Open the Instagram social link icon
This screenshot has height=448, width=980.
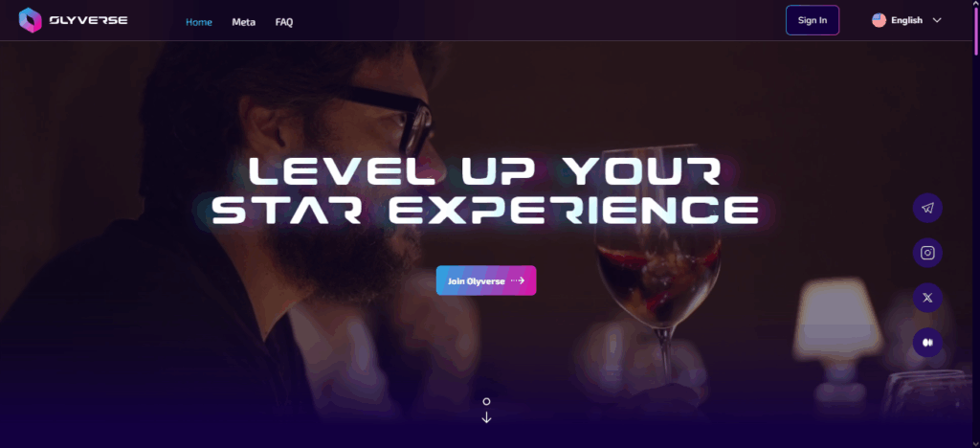click(x=927, y=253)
